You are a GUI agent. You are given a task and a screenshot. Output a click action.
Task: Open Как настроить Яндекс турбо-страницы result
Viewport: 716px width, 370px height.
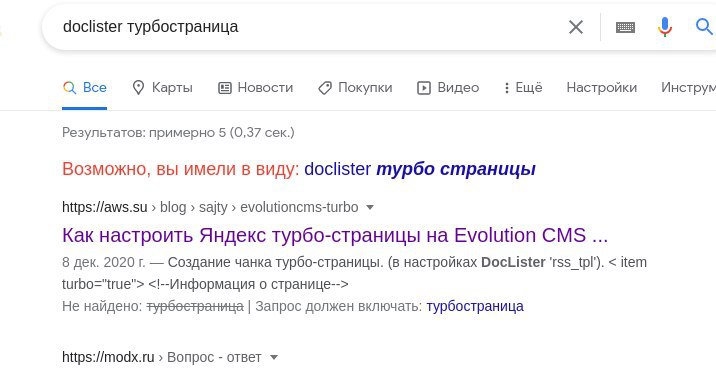335,235
